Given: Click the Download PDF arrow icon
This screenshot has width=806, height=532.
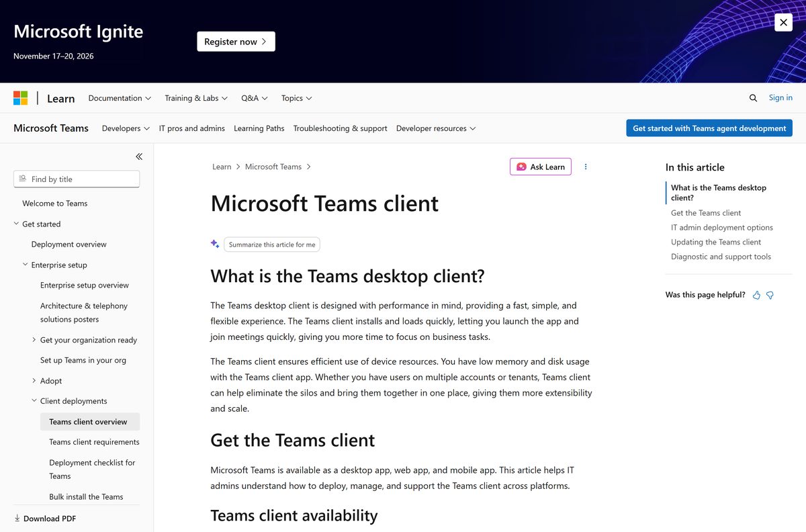Looking at the screenshot, I should (17, 519).
